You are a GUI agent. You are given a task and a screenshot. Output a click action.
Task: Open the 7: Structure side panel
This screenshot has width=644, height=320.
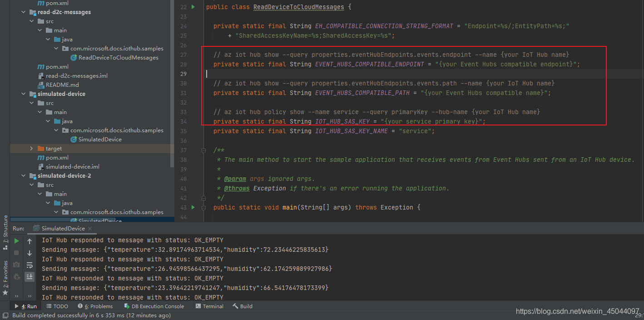(x=5, y=233)
